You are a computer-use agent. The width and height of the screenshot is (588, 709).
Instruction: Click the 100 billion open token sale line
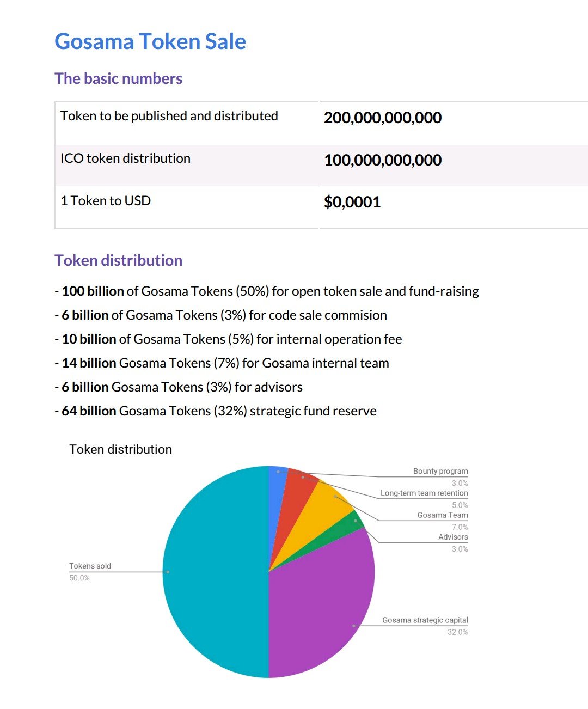click(x=267, y=291)
